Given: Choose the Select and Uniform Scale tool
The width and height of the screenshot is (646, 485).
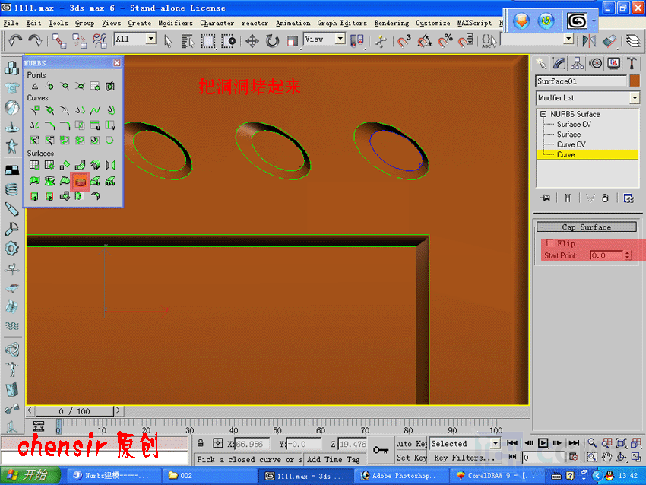Looking at the screenshot, I should click(292, 41).
